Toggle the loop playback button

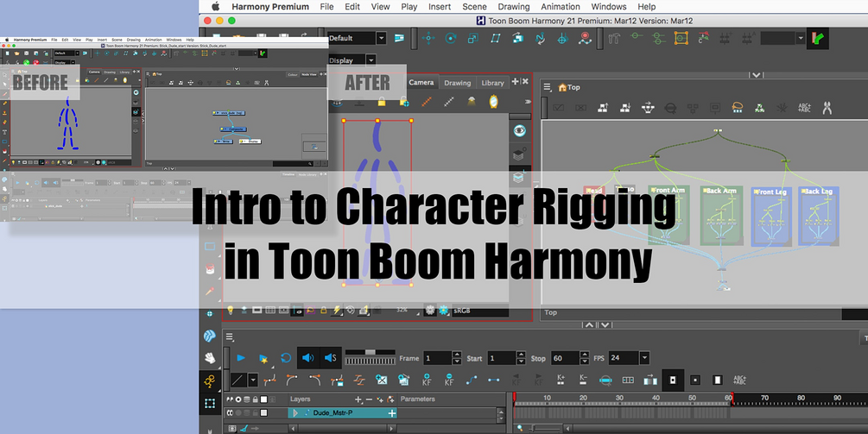click(286, 358)
